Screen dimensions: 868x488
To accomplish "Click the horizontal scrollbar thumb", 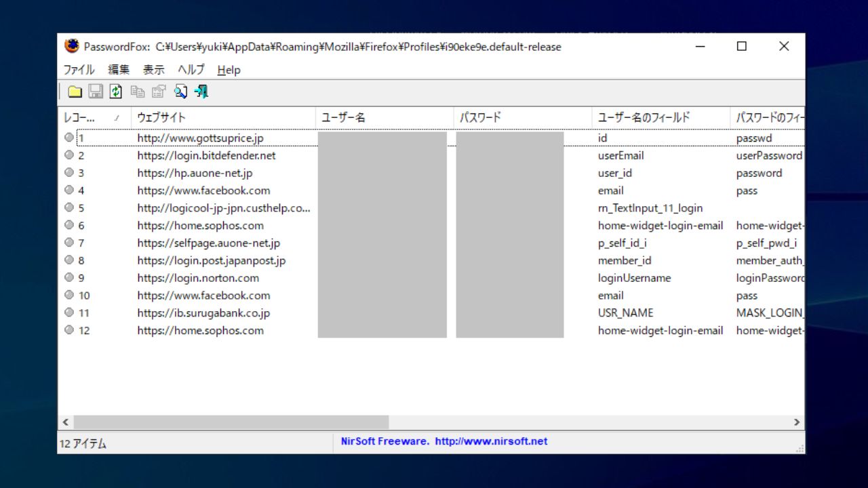I will (231, 422).
